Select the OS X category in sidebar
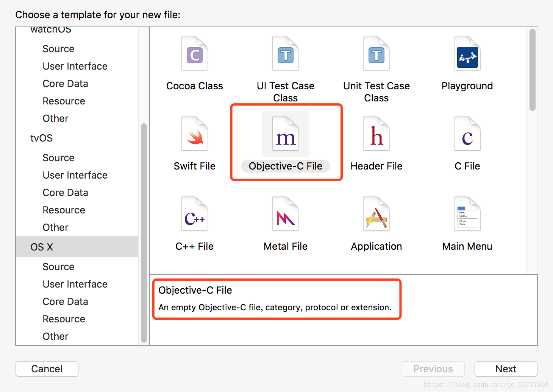The image size is (553, 392). tap(42, 247)
